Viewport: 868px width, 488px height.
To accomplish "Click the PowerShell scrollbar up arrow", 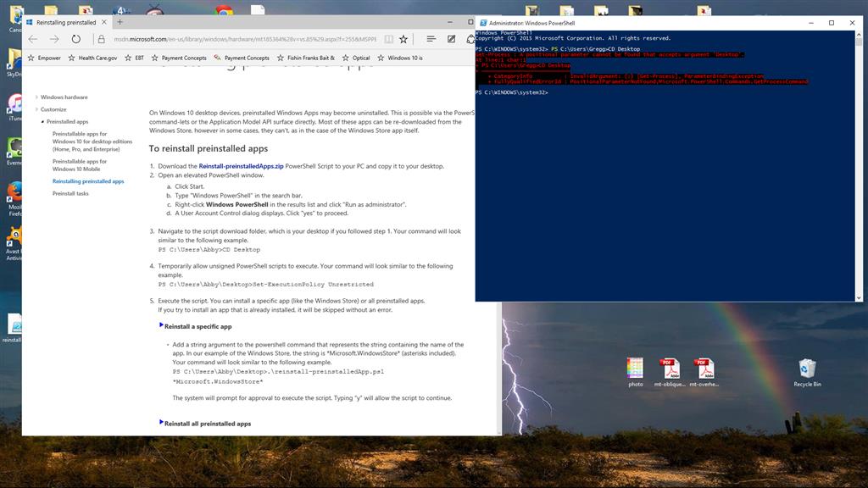I will [x=859, y=34].
